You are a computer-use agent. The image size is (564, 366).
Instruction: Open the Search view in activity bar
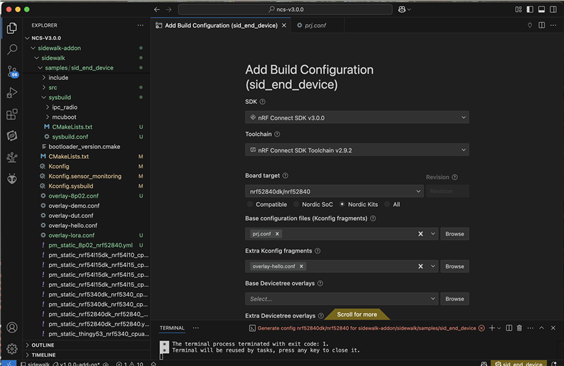(x=12, y=49)
